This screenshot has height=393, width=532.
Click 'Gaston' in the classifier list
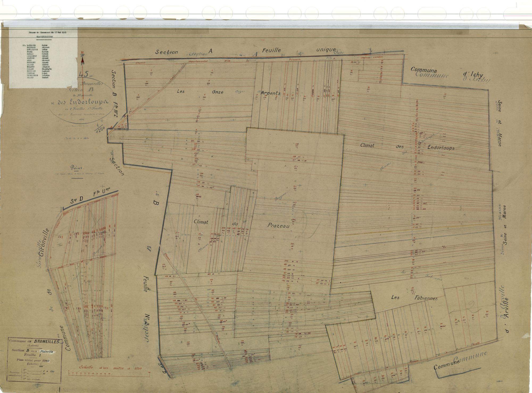click(x=45, y=52)
